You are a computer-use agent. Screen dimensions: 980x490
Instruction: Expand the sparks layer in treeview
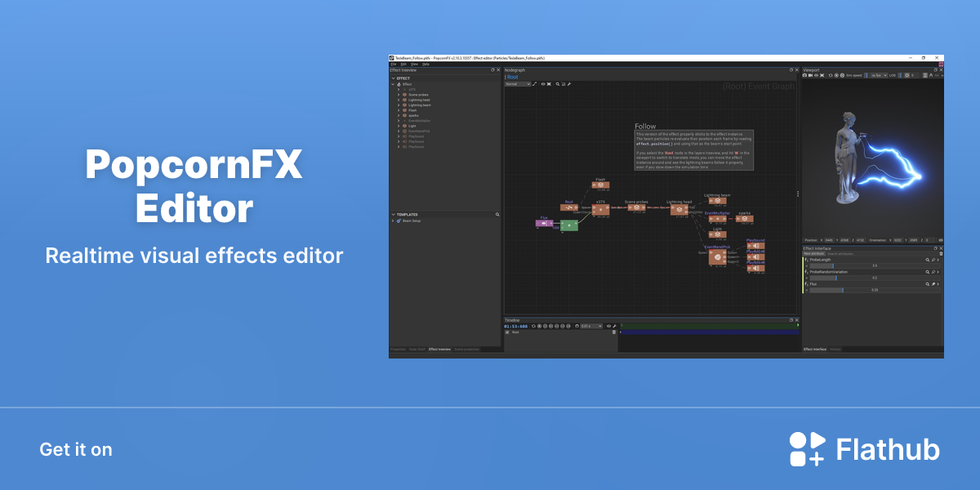coord(399,115)
